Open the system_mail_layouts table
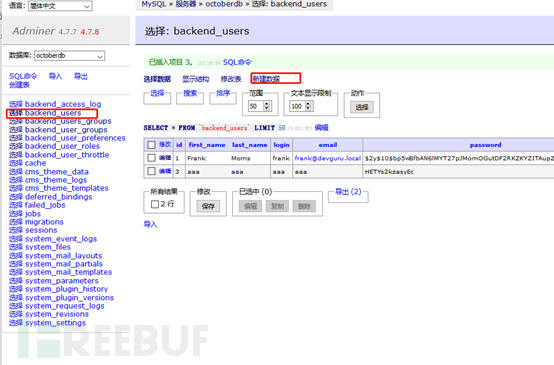 pos(64,255)
